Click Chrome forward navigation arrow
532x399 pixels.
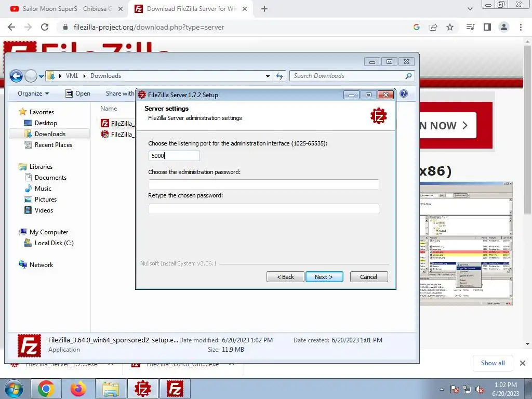pos(28,27)
